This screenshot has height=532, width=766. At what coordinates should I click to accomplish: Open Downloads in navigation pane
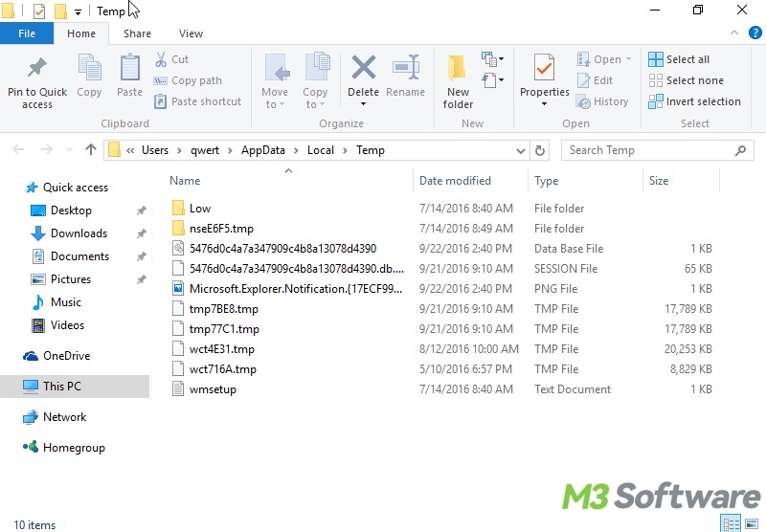click(79, 233)
